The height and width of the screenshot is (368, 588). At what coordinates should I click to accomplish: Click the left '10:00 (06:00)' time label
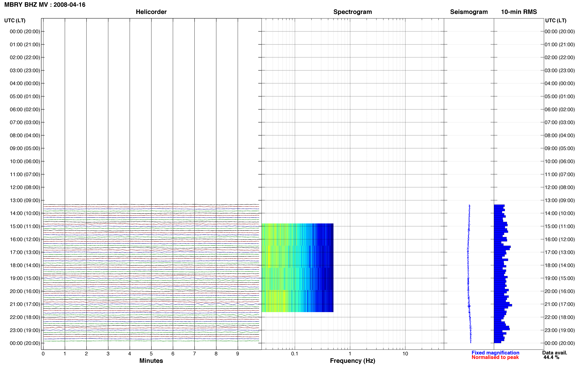(25, 161)
